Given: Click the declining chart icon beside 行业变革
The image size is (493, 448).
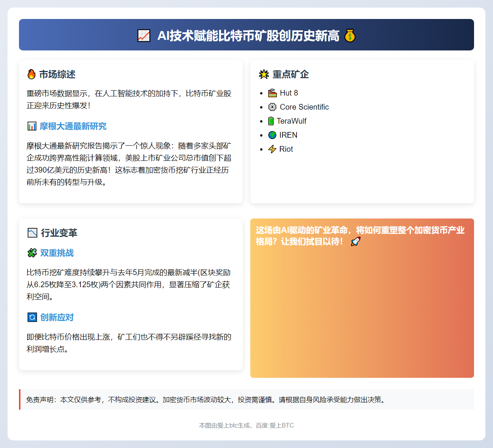Looking at the screenshot, I should 32,233.
